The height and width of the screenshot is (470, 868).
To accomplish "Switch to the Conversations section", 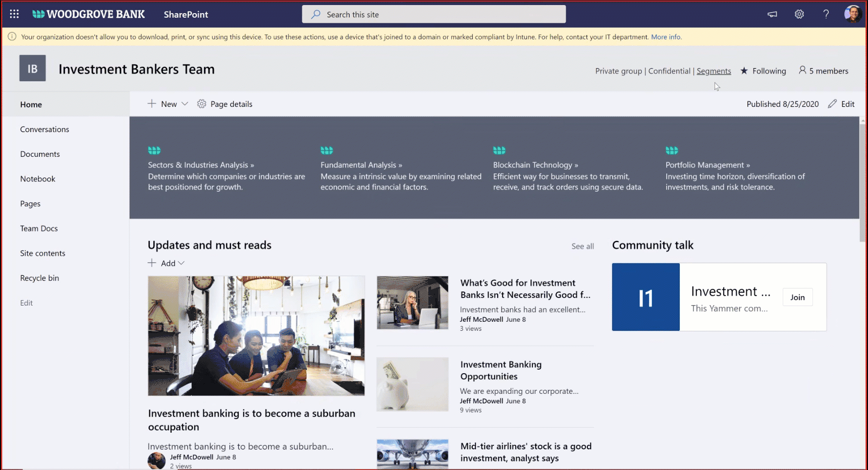I will 44,129.
